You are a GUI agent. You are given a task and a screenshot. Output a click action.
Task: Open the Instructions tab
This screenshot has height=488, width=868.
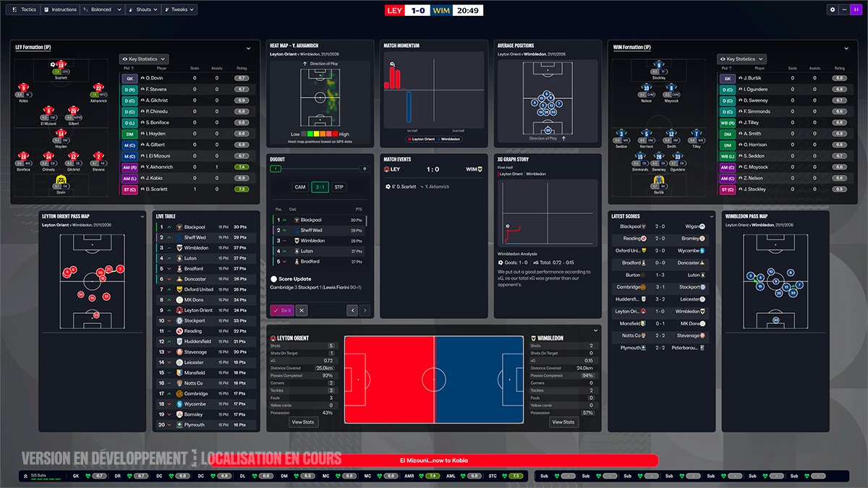click(x=61, y=10)
